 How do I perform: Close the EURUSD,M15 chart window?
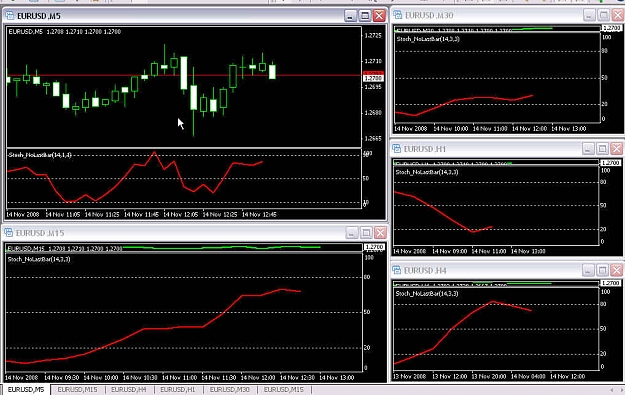tap(380, 232)
